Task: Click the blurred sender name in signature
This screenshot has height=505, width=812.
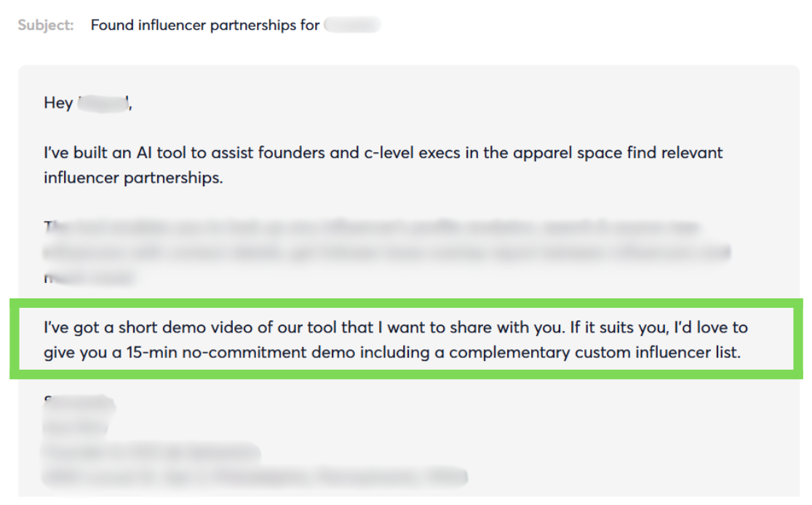Action: 79,402
